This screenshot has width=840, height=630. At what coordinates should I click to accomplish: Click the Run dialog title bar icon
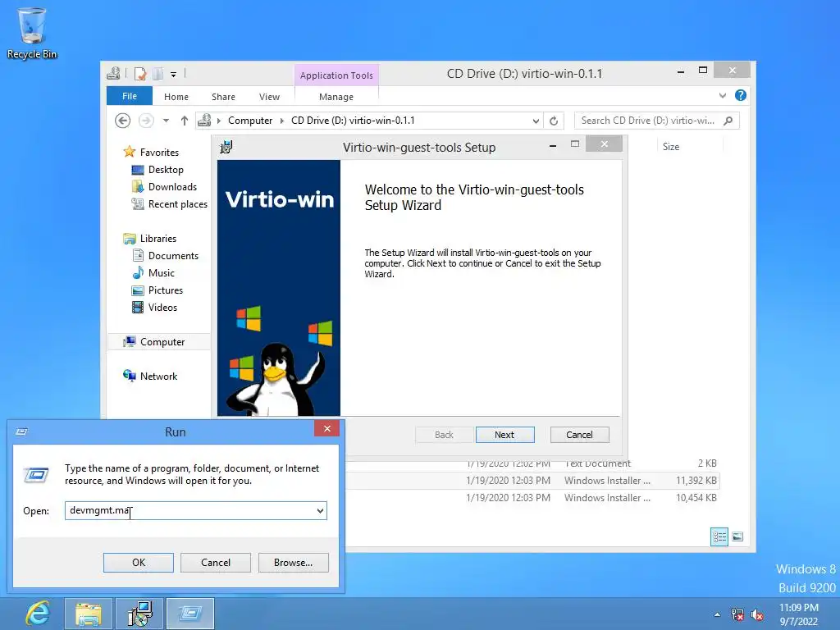[x=22, y=431]
